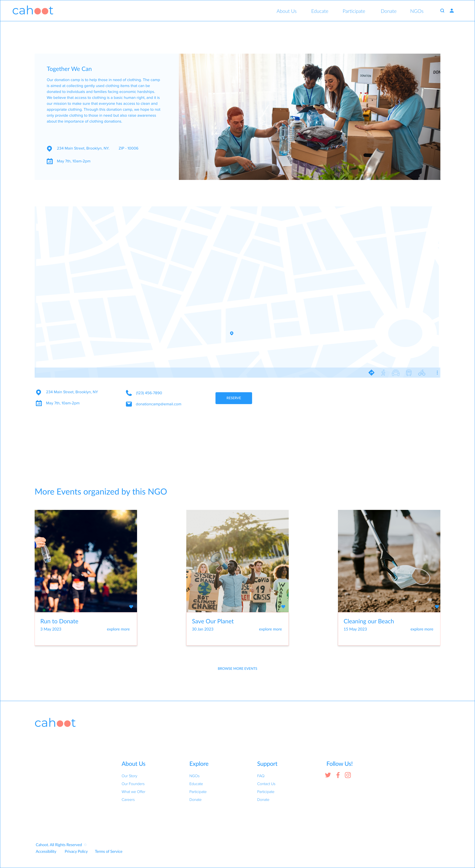This screenshot has width=475, height=868.
Task: Open Contact Us footer link
Action: [x=266, y=784]
